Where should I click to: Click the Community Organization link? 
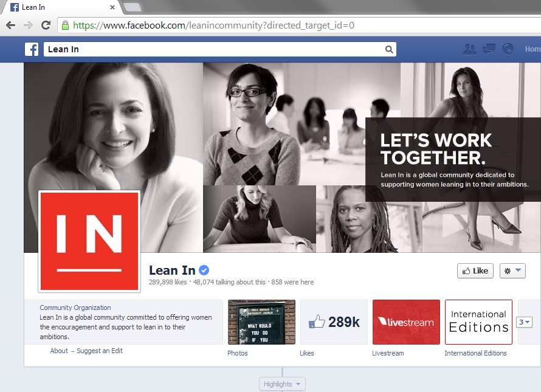click(x=75, y=308)
